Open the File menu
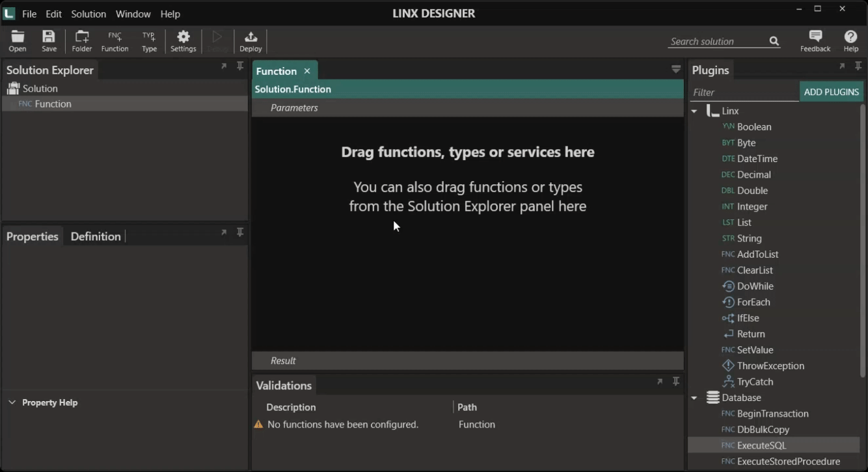The height and width of the screenshot is (472, 868). 29,14
